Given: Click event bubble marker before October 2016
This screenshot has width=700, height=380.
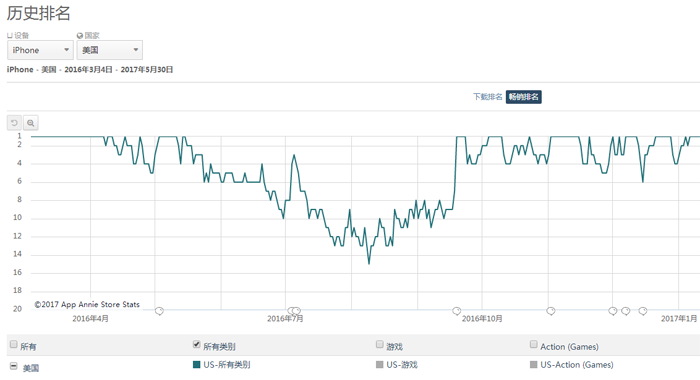Looking at the screenshot, I should click(456, 311).
